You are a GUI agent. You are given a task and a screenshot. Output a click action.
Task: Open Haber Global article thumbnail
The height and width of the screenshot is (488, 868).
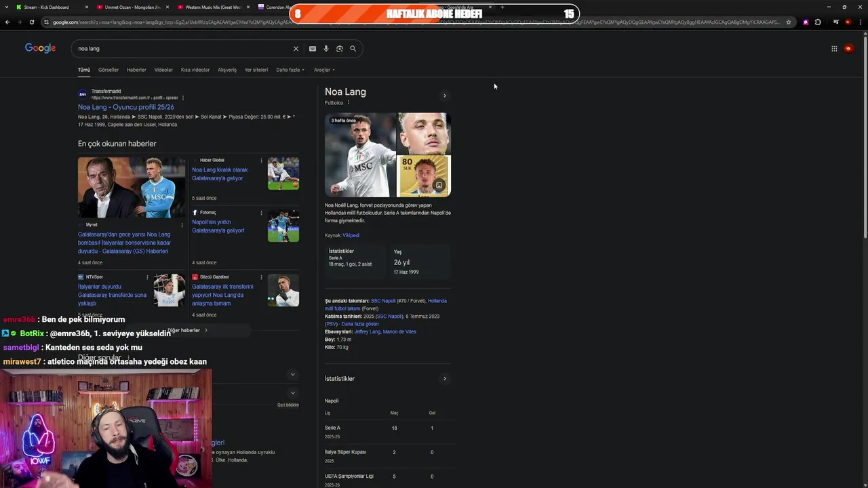(x=283, y=174)
